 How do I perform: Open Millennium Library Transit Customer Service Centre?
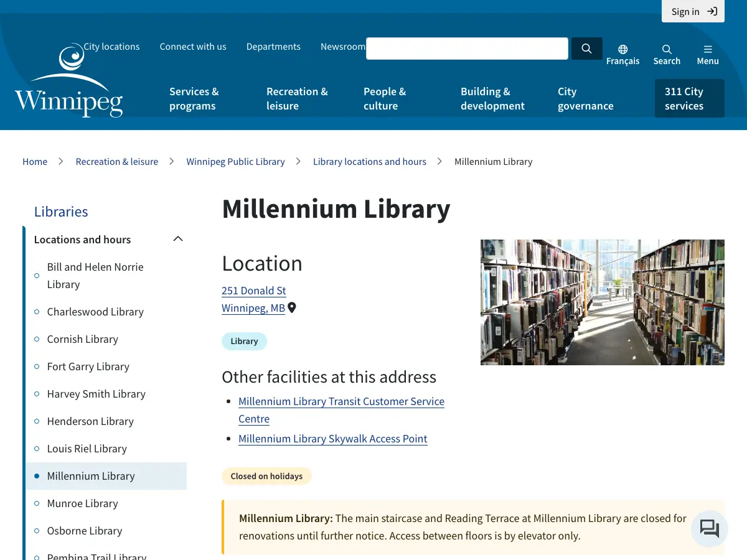341,410
